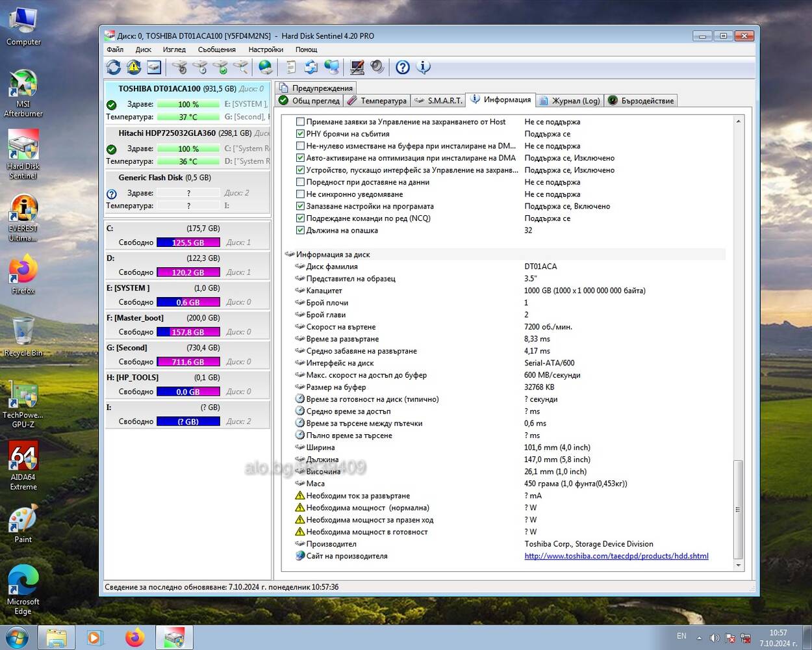The image size is (812, 650).
Task: Click the globe and disk toolbar icon
Action: click(265, 67)
